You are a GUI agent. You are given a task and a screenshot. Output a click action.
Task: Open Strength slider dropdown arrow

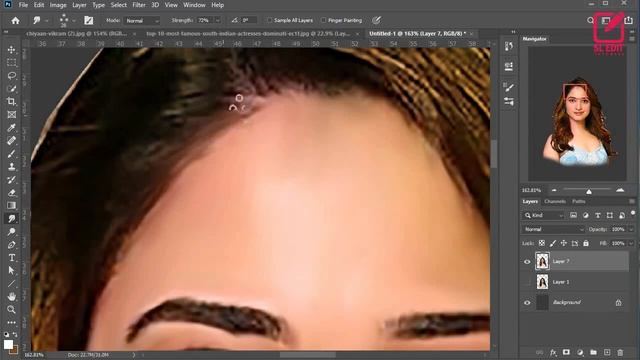pos(218,20)
